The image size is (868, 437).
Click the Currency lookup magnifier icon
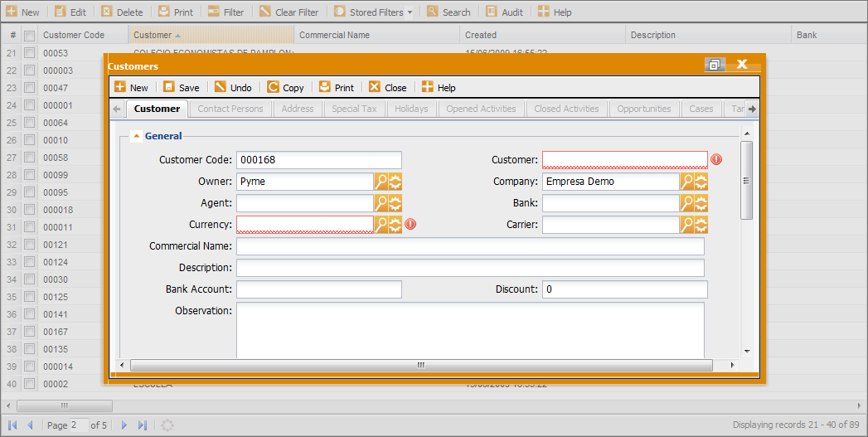(381, 225)
